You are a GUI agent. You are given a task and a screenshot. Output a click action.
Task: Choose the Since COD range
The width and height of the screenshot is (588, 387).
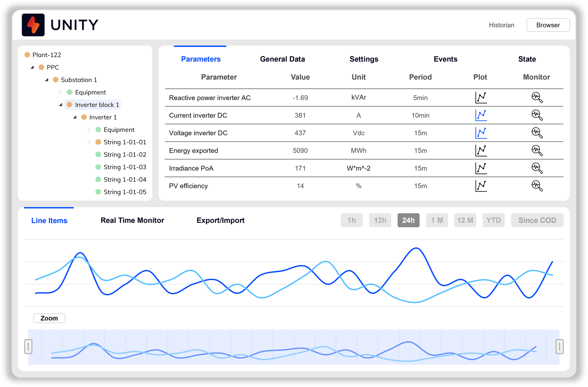point(537,220)
